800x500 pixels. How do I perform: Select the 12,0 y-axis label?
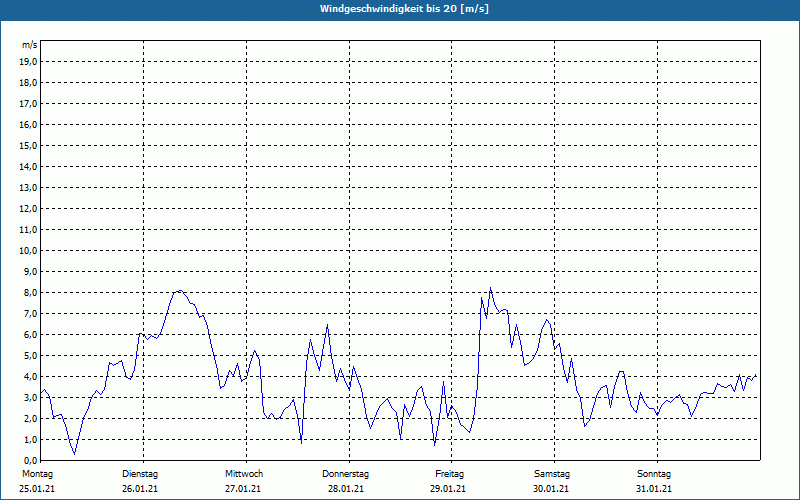pos(28,209)
